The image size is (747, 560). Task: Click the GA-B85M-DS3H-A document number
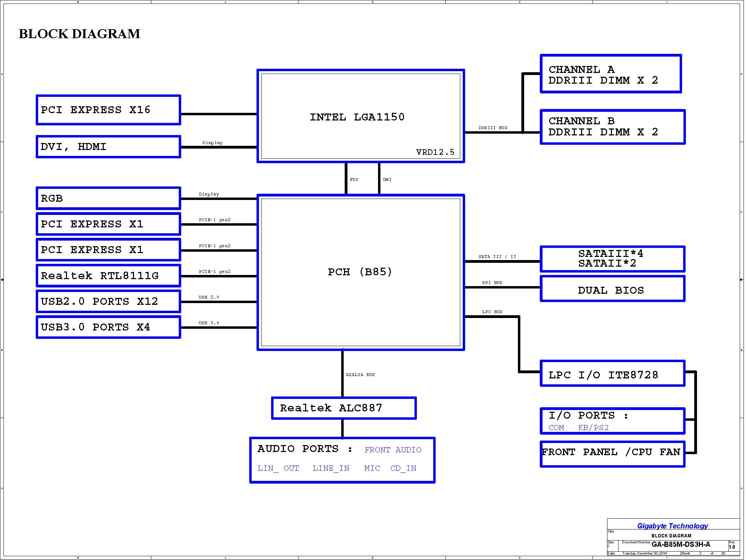tap(681, 544)
